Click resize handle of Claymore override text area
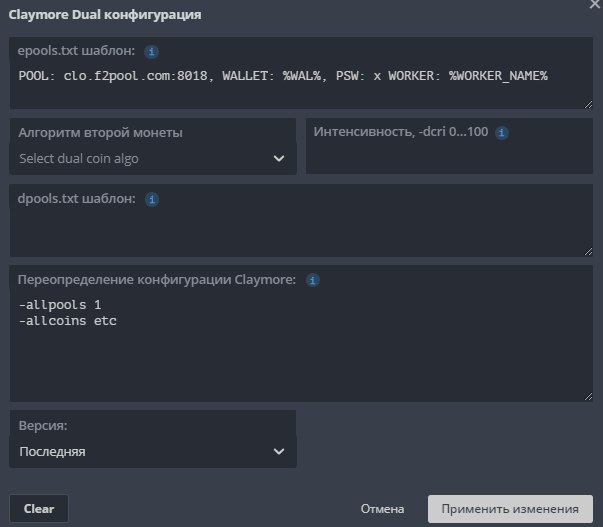The height and width of the screenshot is (527, 603). 588,397
